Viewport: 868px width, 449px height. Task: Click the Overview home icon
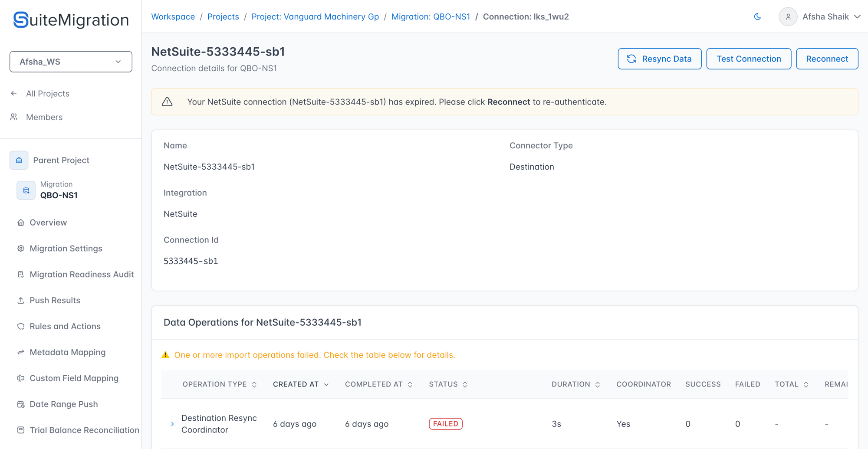click(21, 223)
